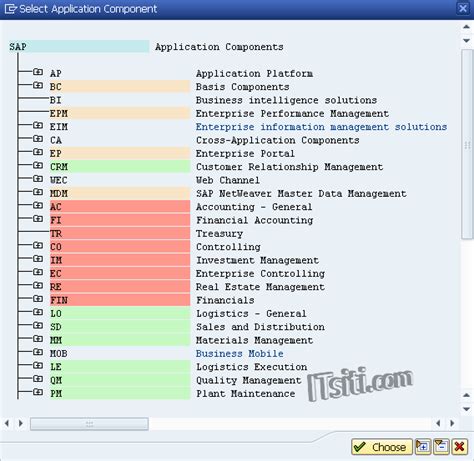Click the Choose button
This screenshot has height=461, width=474.
pyautogui.click(x=381, y=447)
